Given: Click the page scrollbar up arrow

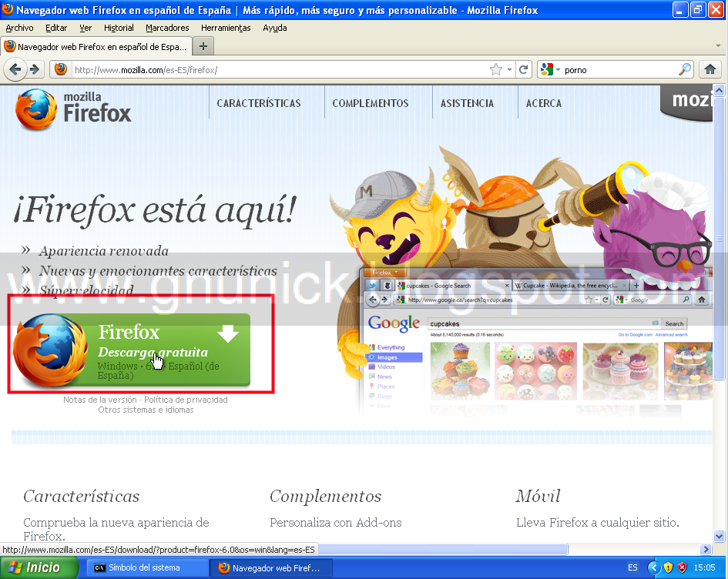Looking at the screenshot, I should pos(719,91).
